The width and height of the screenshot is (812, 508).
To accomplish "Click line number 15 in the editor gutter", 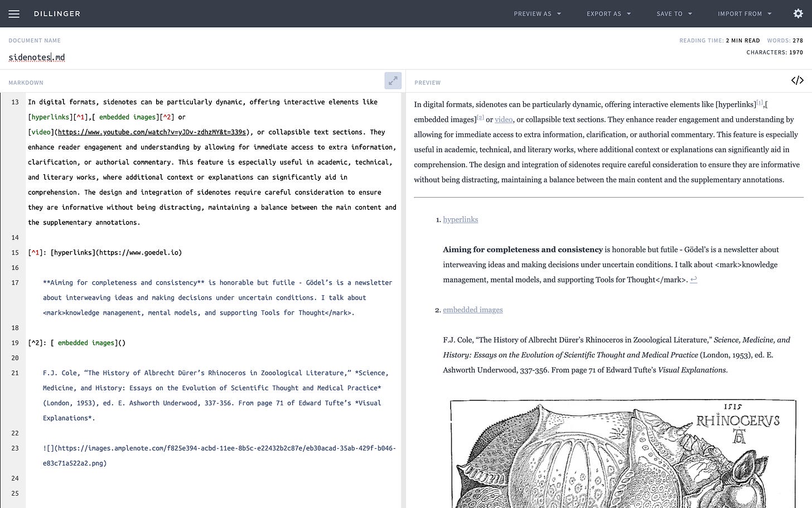I will (x=15, y=253).
